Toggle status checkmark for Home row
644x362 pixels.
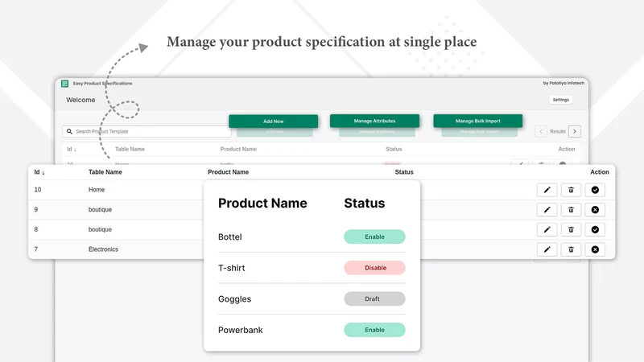click(x=595, y=190)
